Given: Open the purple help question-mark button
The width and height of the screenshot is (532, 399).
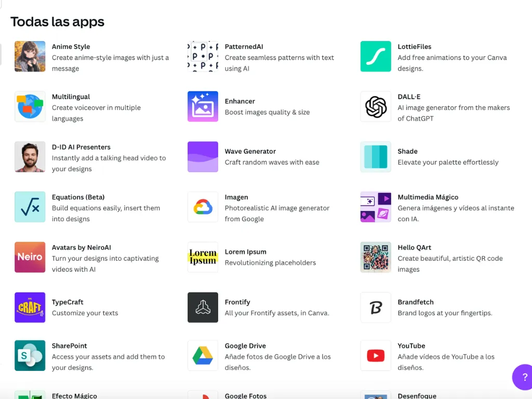Looking at the screenshot, I should pos(523,377).
